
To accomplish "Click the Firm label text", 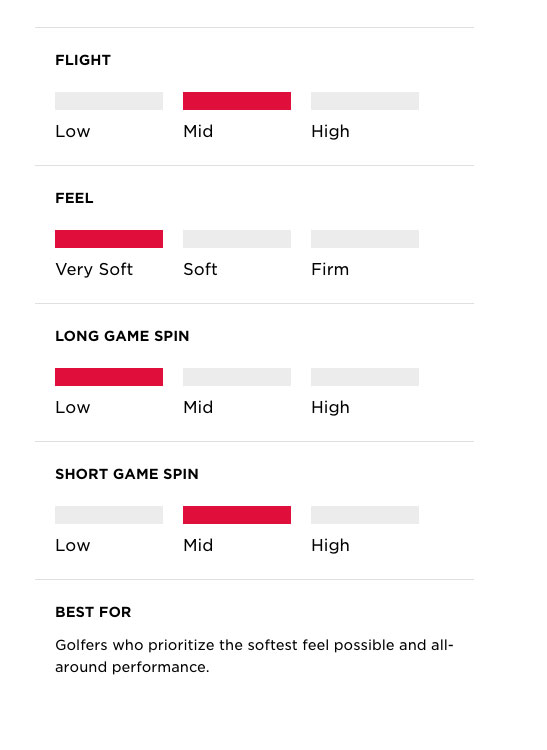I will pos(330,269).
